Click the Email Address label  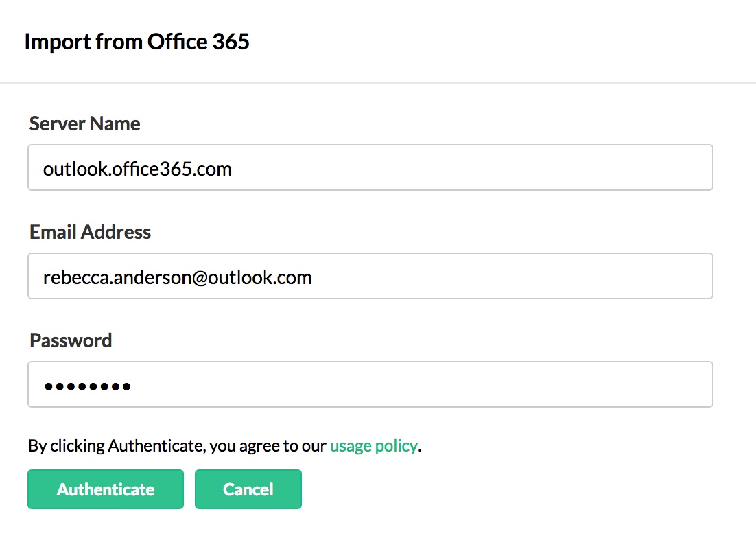[90, 232]
